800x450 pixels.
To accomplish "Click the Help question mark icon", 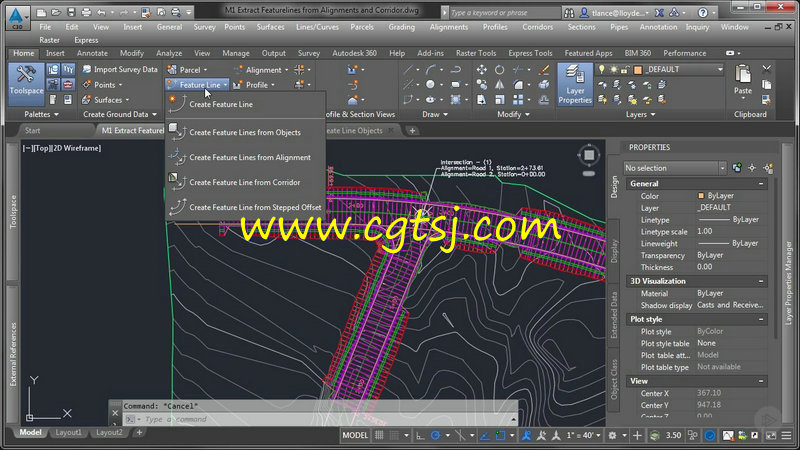I will (703, 12).
